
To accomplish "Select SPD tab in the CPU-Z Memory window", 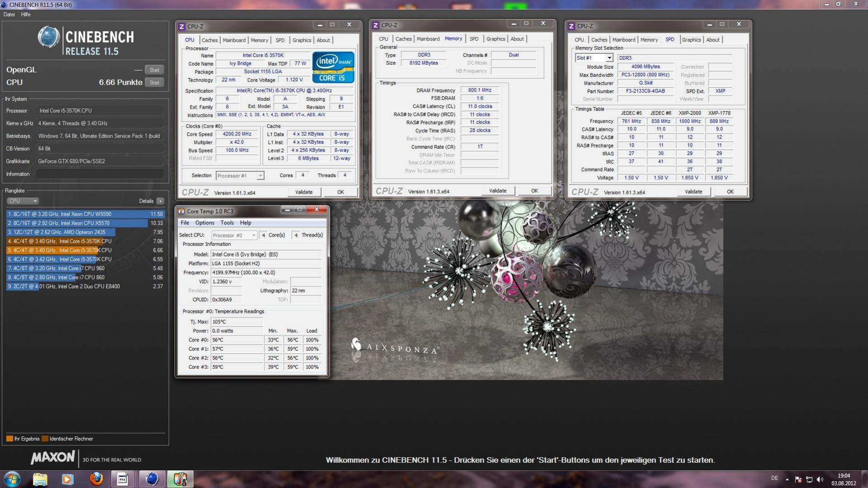I will point(474,39).
